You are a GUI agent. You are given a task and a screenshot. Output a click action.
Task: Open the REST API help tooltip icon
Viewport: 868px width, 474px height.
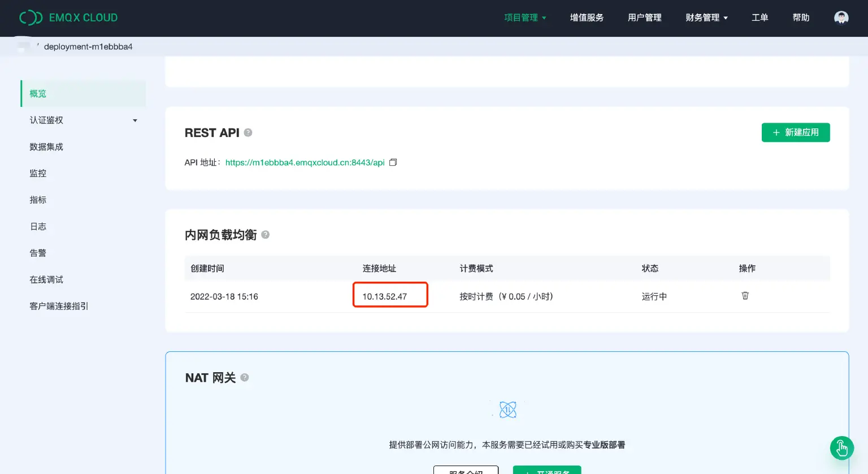(248, 132)
